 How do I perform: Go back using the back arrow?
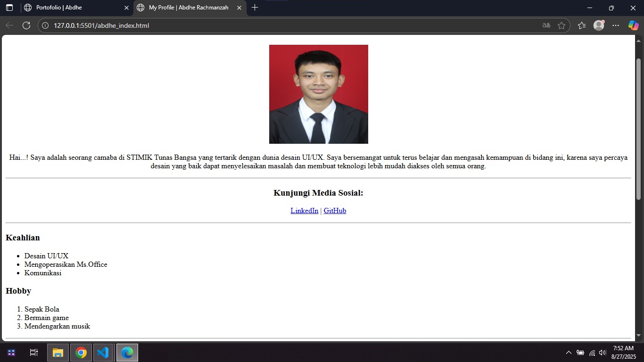coord(9,25)
